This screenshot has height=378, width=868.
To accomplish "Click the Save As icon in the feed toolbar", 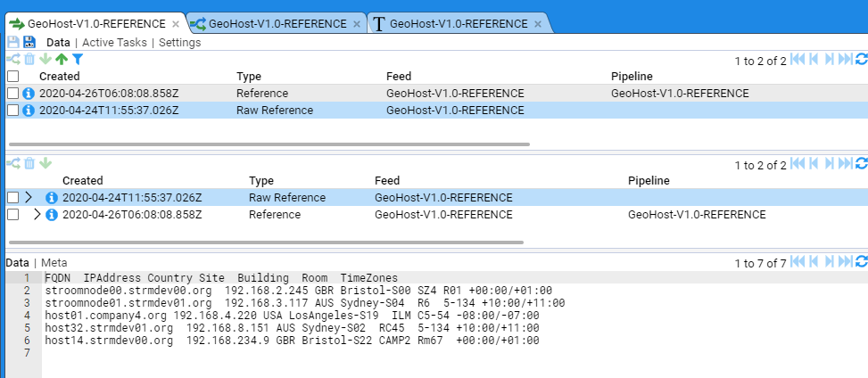I will pos(29,43).
